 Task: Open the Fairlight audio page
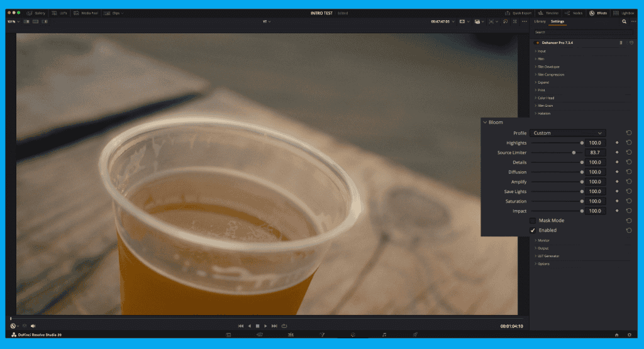[384, 335]
